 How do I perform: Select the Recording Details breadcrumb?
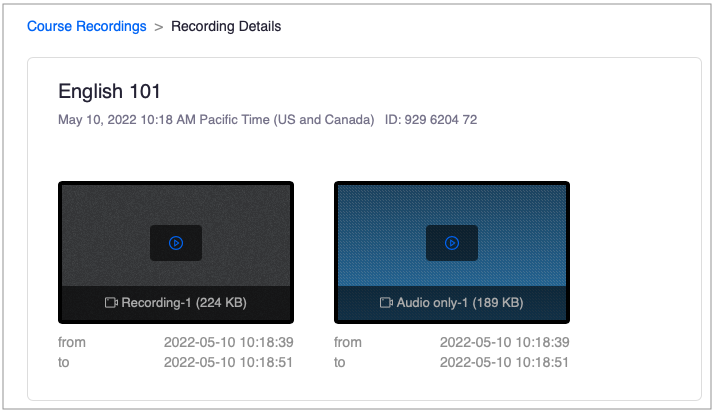pyautogui.click(x=226, y=26)
